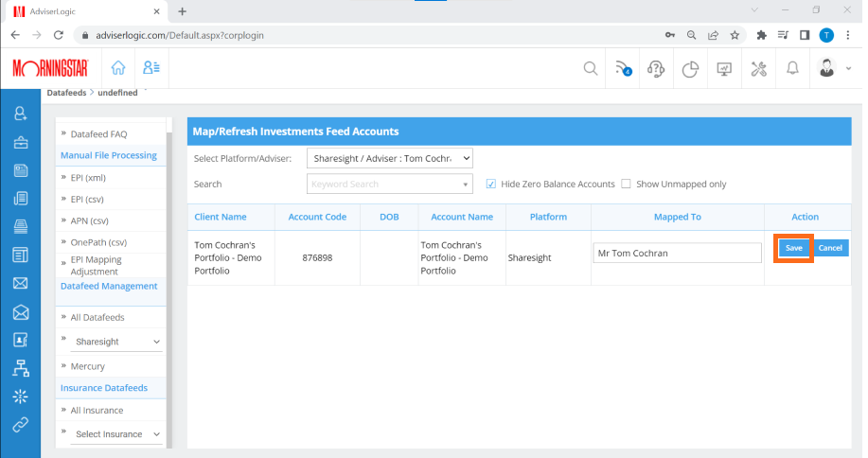Image resolution: width=868 pixels, height=458 pixels.
Task: Expand the Keyword Search combo box arrow
Action: point(465,185)
